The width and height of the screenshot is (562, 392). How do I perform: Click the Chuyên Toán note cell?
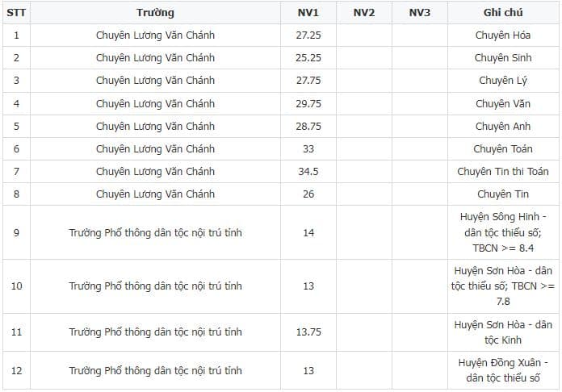pos(502,149)
